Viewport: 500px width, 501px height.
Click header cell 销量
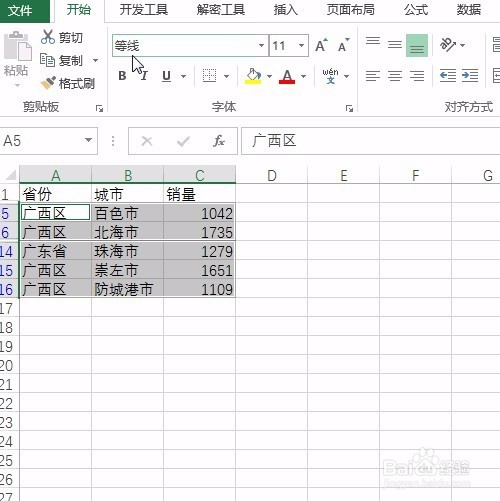pyautogui.click(x=199, y=194)
